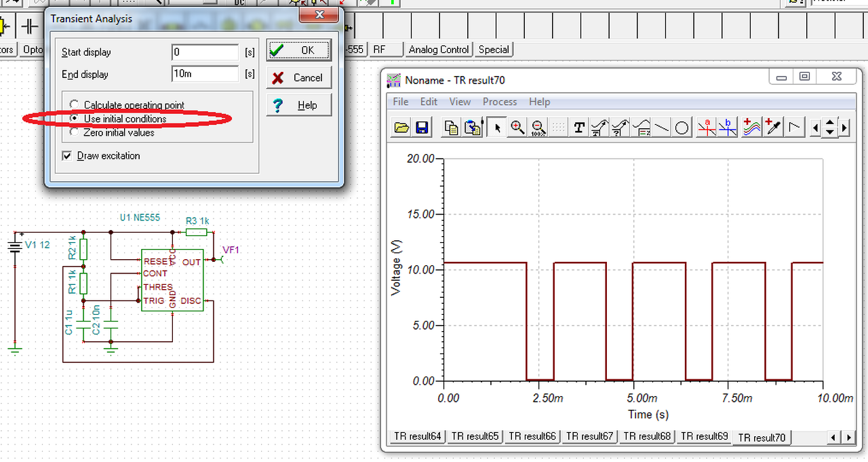Click the VF1 output label in schematic

231,250
